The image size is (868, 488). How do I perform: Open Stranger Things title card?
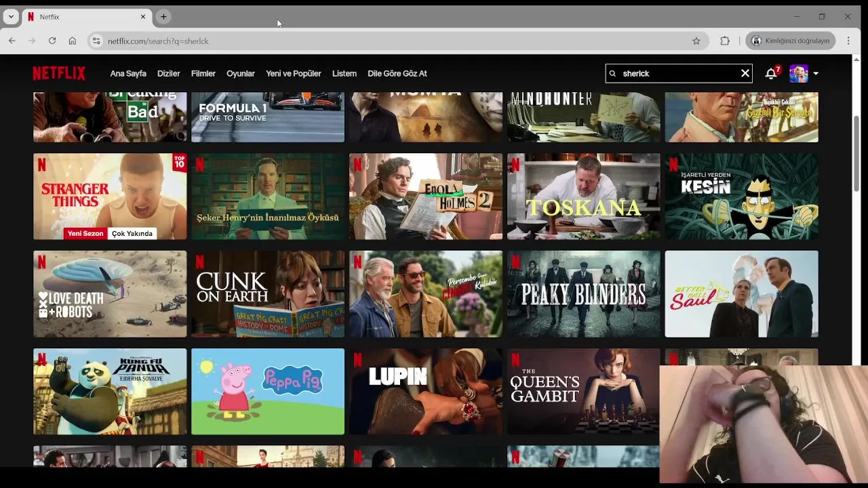click(110, 196)
